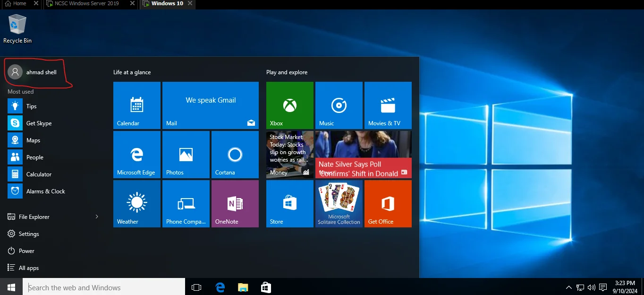Viewport: 644px width, 295px height.
Task: Open the Music tile
Action: (339, 105)
